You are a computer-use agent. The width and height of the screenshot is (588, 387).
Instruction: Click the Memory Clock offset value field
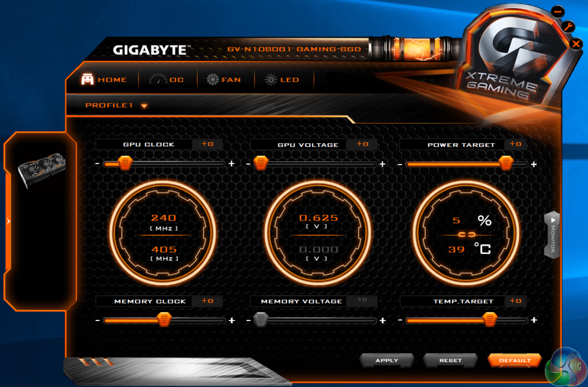207,301
